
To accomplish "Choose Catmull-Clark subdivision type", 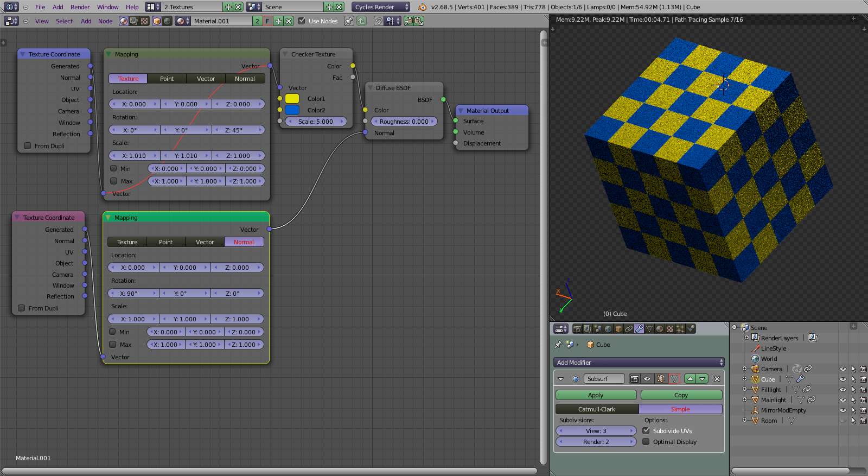I will coord(597,409).
